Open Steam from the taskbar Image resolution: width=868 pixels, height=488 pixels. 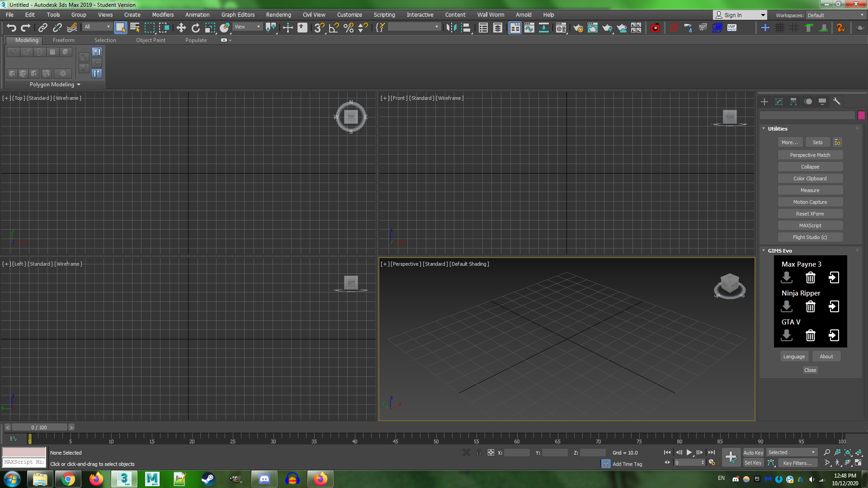tap(208, 479)
